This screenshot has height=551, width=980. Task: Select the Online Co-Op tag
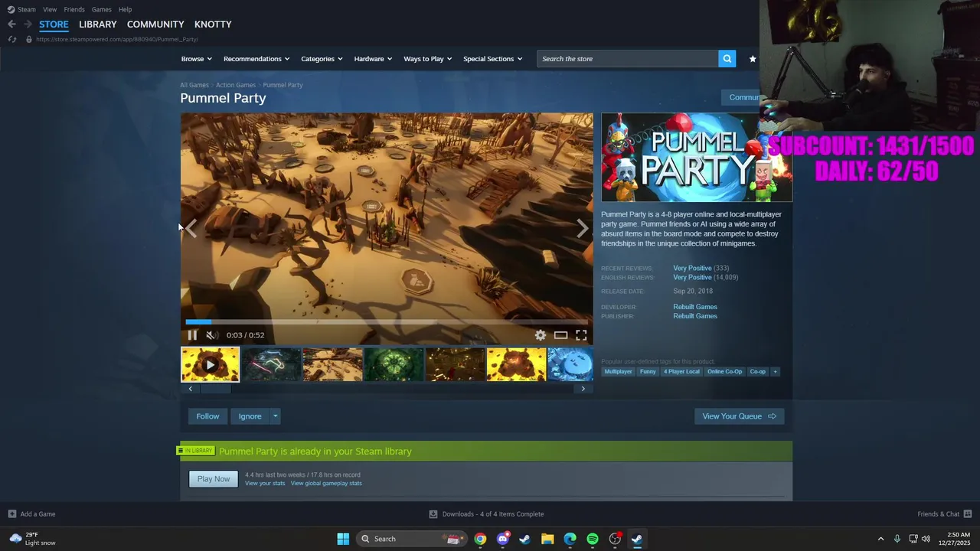coord(724,372)
